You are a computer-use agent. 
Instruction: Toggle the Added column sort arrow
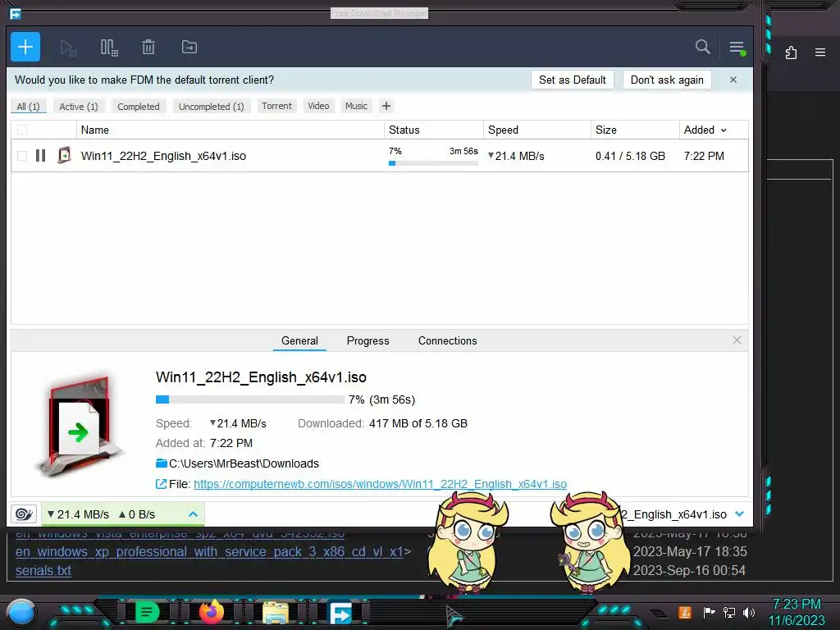pos(724,130)
